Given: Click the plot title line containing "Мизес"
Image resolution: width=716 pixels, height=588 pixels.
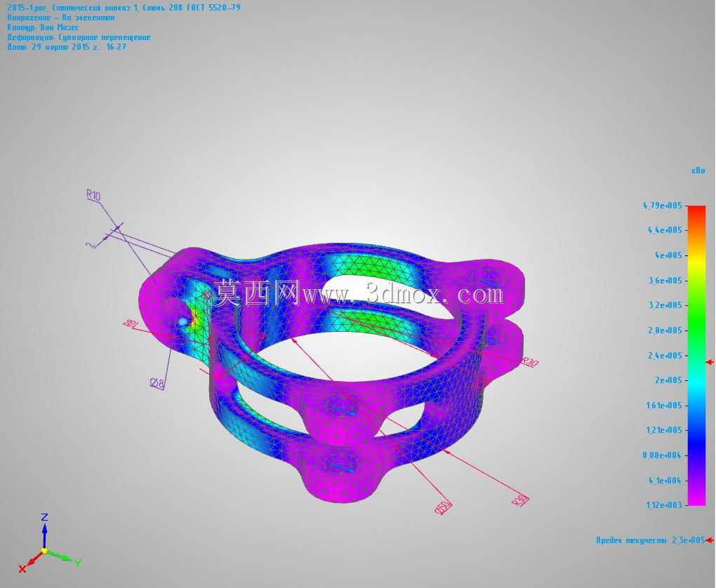Looking at the screenshot, I should (43, 27).
